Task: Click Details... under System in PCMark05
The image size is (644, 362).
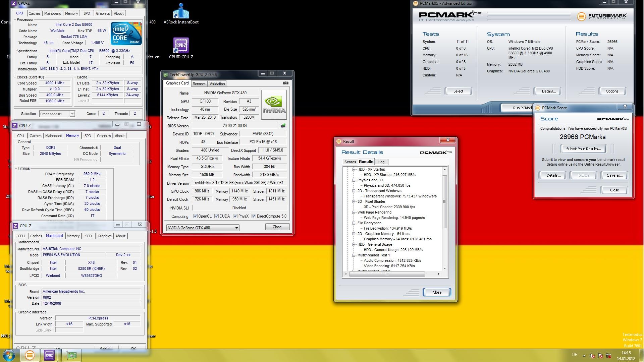Action: coord(548,91)
